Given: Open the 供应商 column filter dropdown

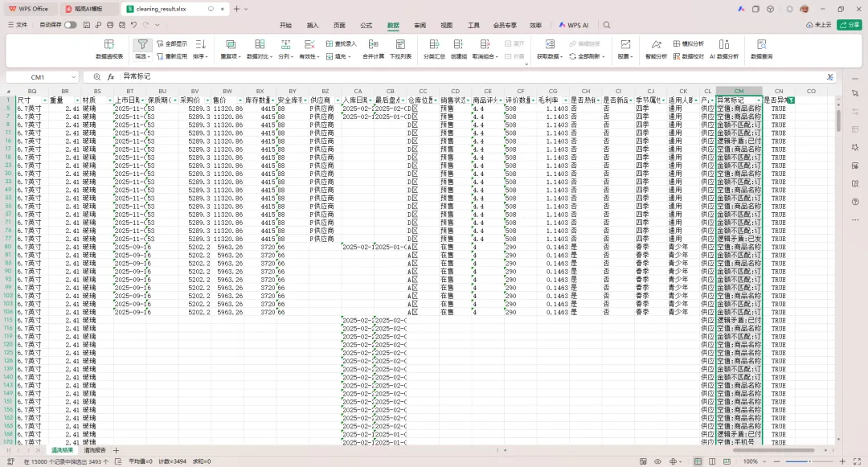Looking at the screenshot, I should [338, 100].
